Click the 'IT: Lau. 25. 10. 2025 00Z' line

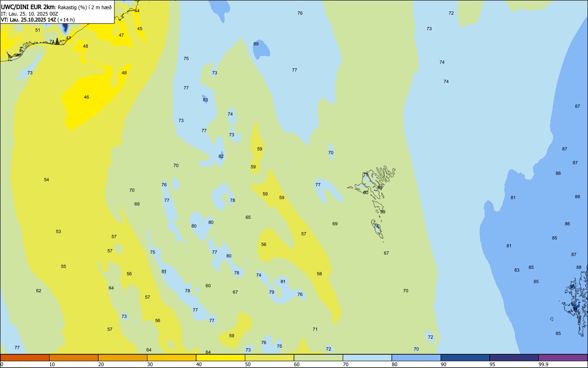coord(29,14)
